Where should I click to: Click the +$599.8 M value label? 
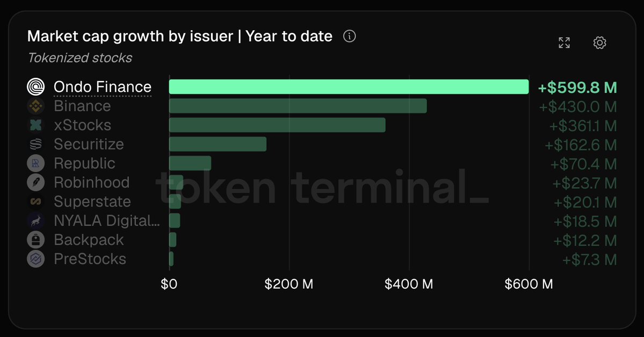pos(577,88)
